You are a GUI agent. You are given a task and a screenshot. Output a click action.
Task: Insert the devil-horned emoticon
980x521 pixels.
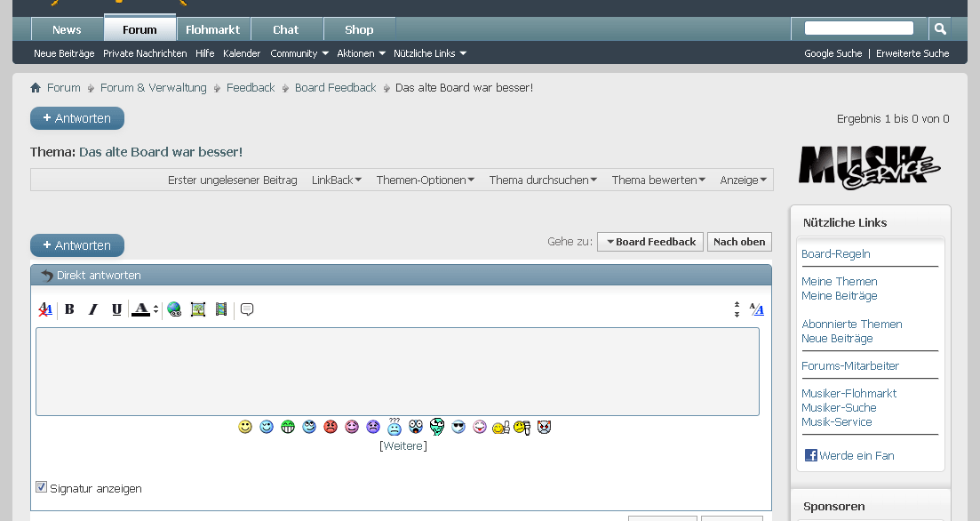pos(545,427)
